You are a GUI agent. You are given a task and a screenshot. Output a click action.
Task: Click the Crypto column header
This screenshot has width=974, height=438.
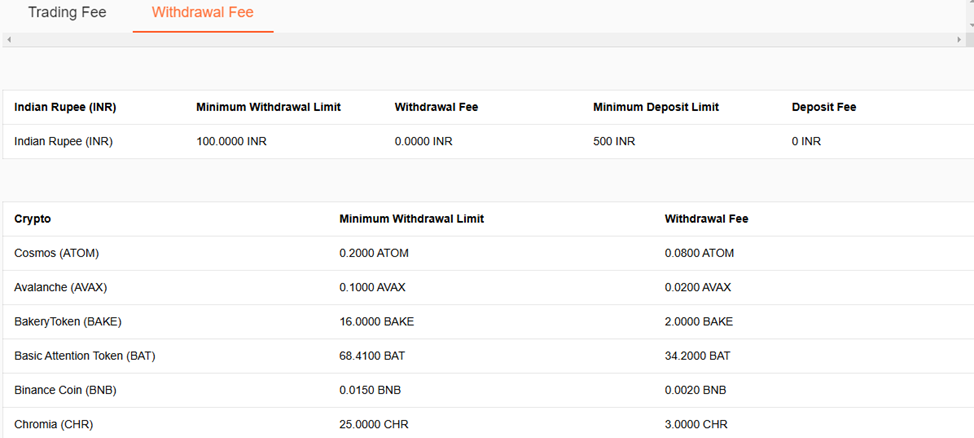coord(32,219)
